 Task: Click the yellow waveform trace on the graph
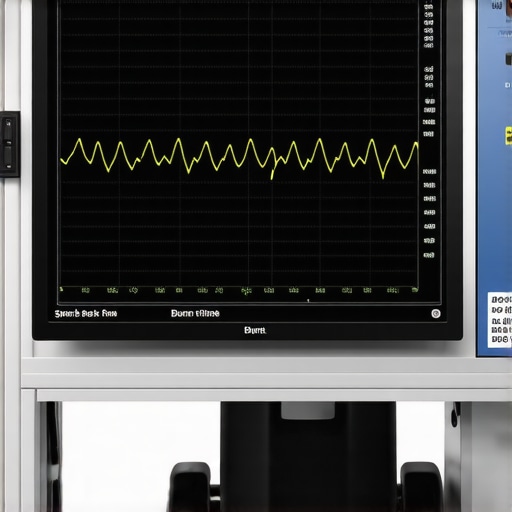click(239, 158)
